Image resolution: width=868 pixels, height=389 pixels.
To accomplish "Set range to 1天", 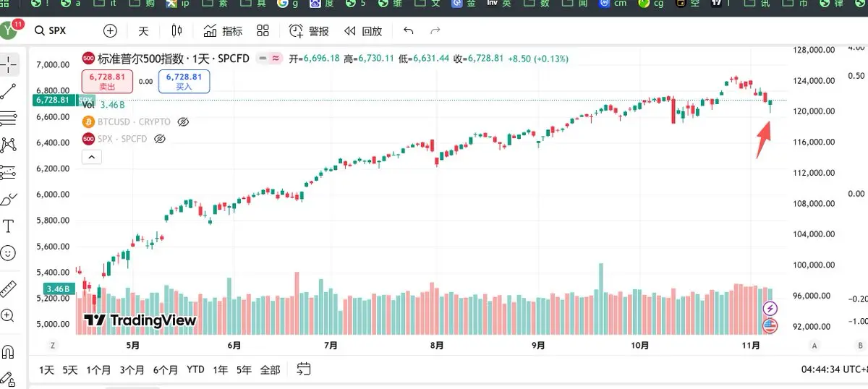I will pyautogui.click(x=47, y=369).
